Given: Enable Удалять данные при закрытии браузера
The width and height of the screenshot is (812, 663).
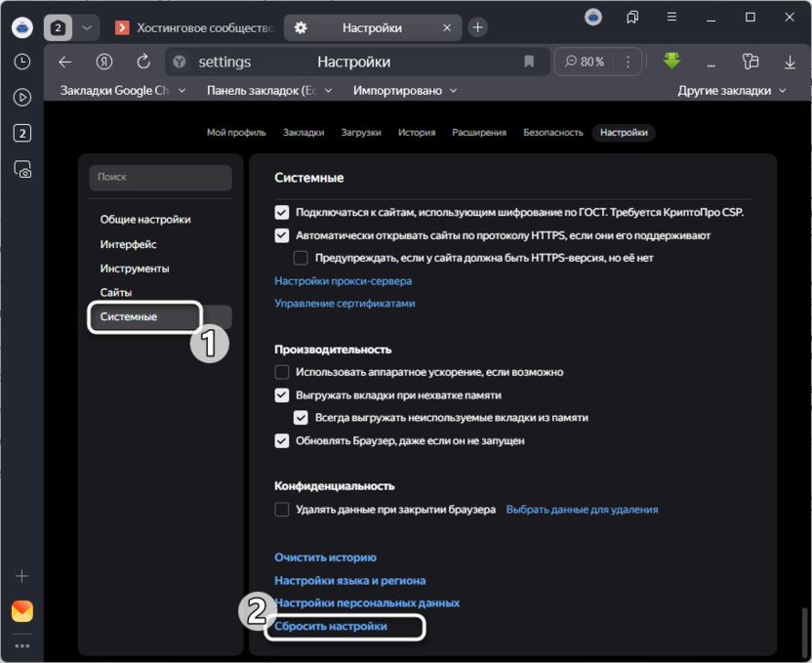Looking at the screenshot, I should coord(282,510).
